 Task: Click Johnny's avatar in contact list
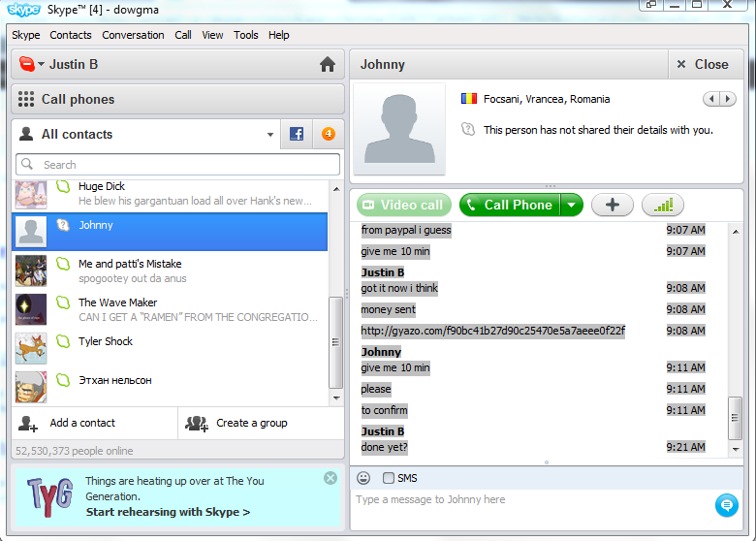(31, 232)
